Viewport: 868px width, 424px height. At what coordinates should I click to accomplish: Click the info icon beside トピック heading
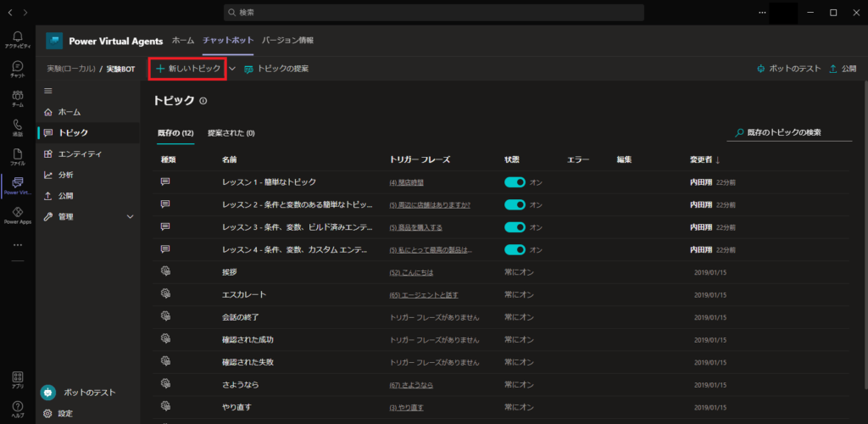click(x=203, y=101)
